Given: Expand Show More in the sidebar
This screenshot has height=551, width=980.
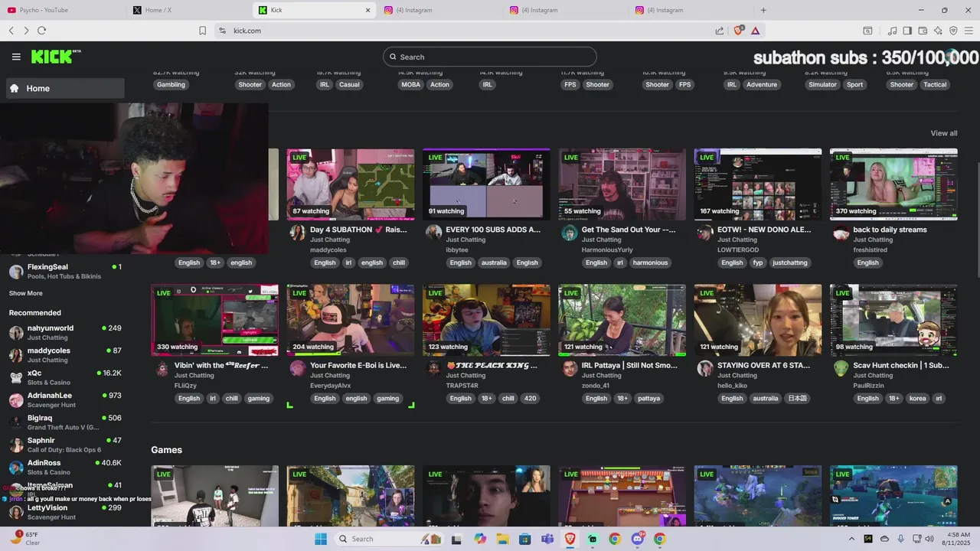Looking at the screenshot, I should point(26,293).
